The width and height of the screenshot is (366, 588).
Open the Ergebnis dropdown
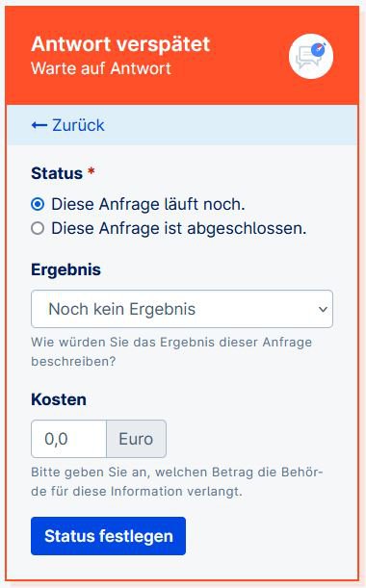click(182, 309)
